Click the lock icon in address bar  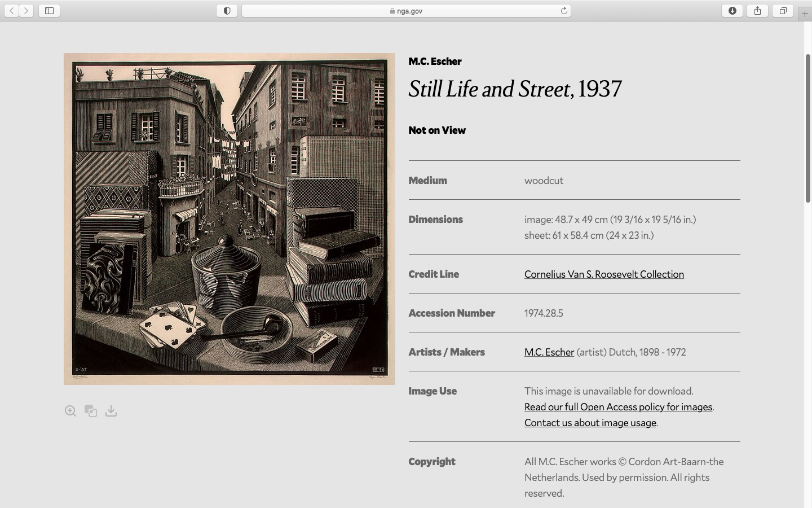392,11
